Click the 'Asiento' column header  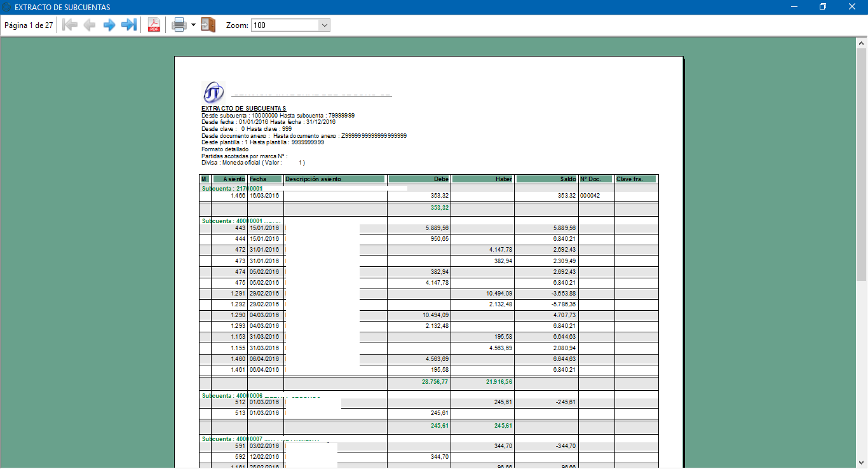click(229, 179)
